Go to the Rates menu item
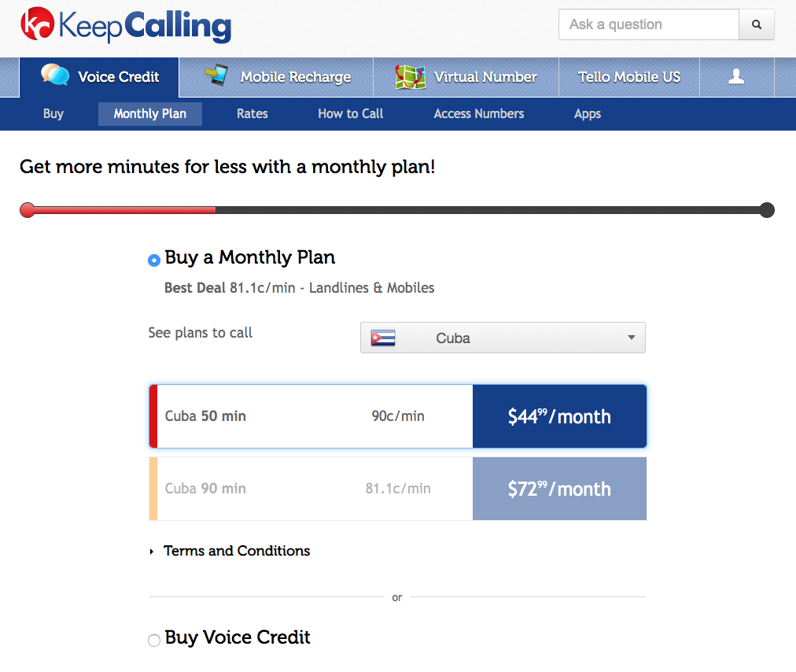Screen dimensions: 796x672 click(252, 114)
